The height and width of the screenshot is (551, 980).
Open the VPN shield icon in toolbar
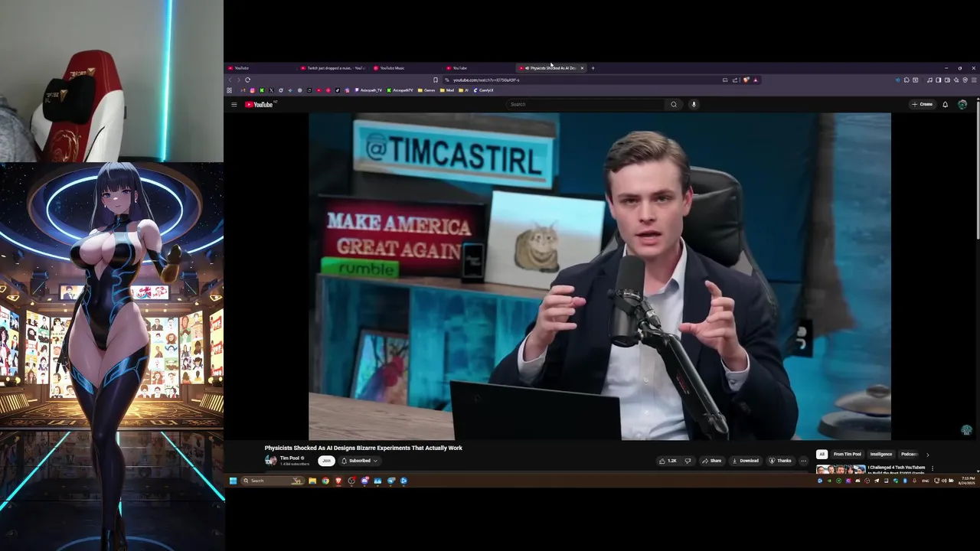(x=965, y=80)
